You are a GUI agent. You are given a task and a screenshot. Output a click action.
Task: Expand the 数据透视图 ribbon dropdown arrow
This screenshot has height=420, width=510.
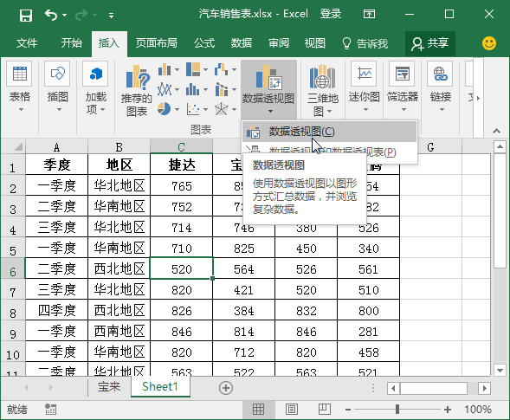270,111
